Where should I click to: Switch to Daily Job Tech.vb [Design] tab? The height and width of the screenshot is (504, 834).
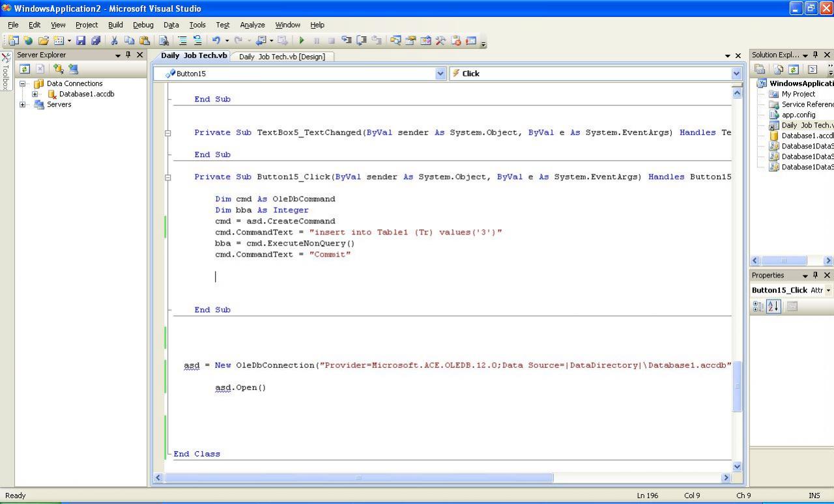tap(281, 57)
